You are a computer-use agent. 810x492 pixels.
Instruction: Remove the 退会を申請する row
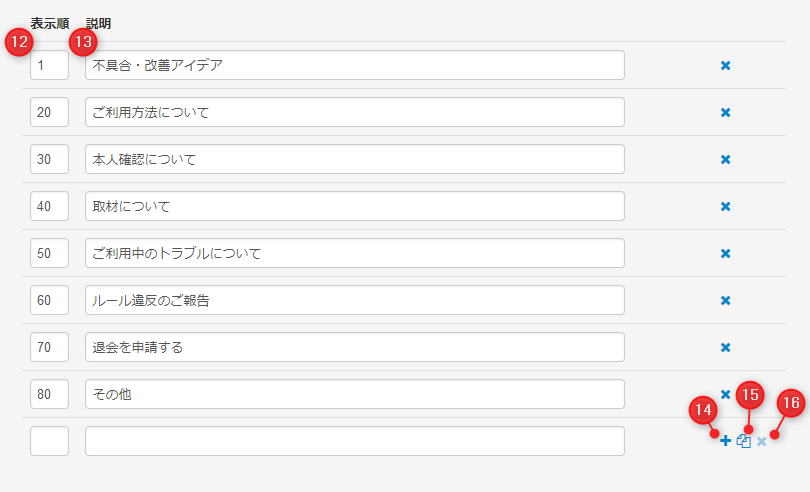coord(726,348)
